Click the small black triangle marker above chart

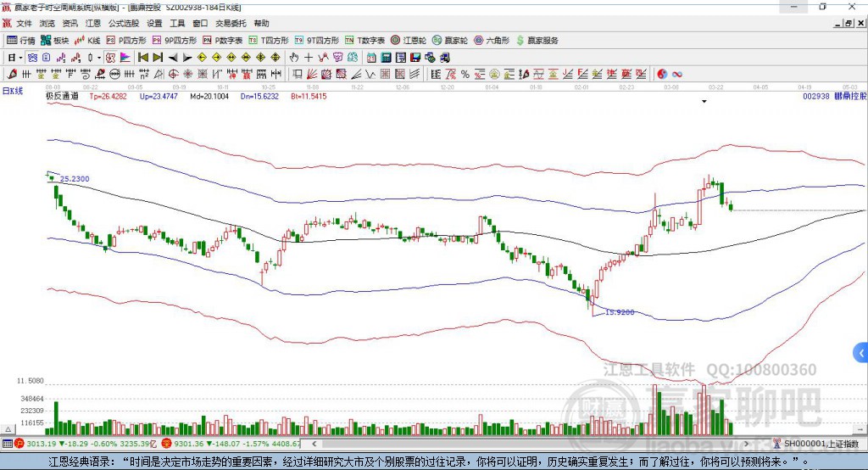pyautogui.click(x=704, y=102)
